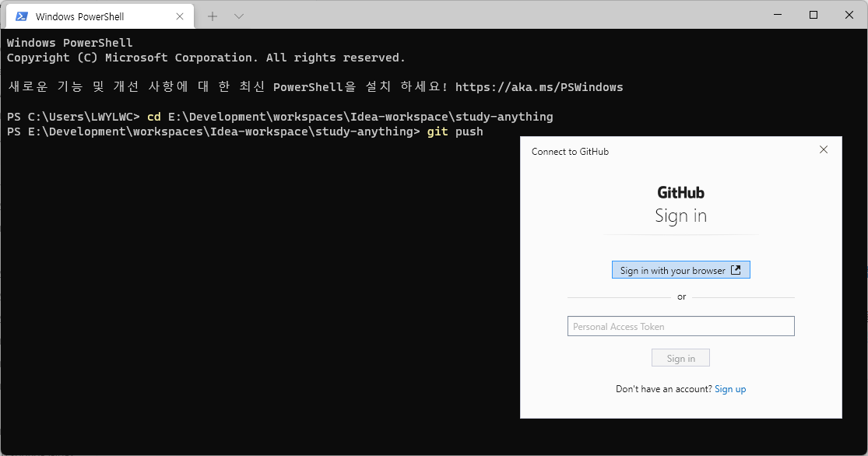Click the disabled Sign in button

681,358
